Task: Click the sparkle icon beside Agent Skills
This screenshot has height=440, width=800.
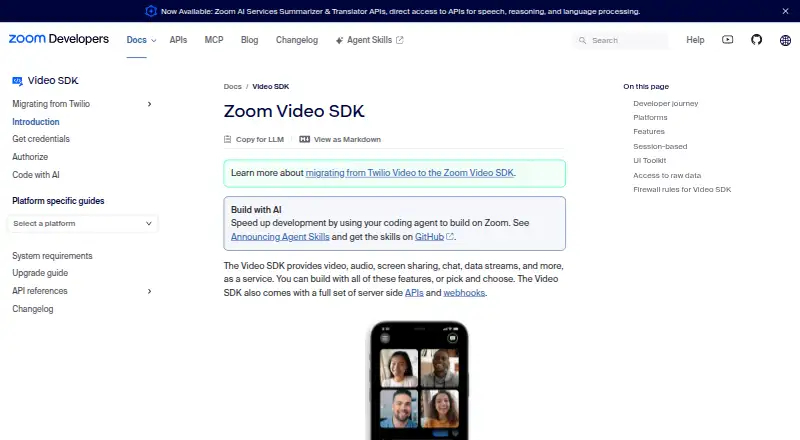Action: coord(339,40)
